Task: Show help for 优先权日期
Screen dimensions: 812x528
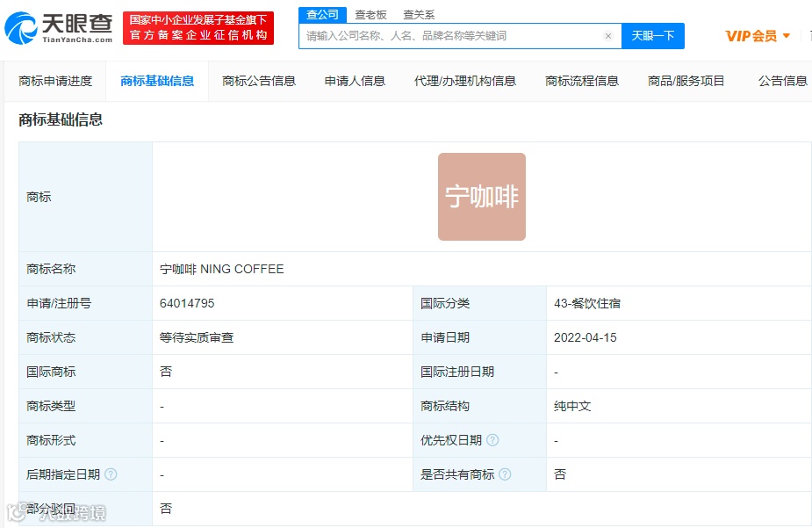Action: pos(493,440)
